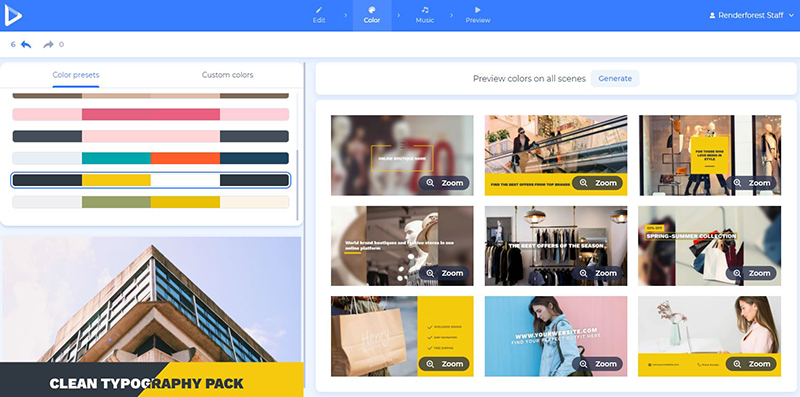Click the redo arrow icon
The width and height of the screenshot is (800, 397).
coord(48,45)
